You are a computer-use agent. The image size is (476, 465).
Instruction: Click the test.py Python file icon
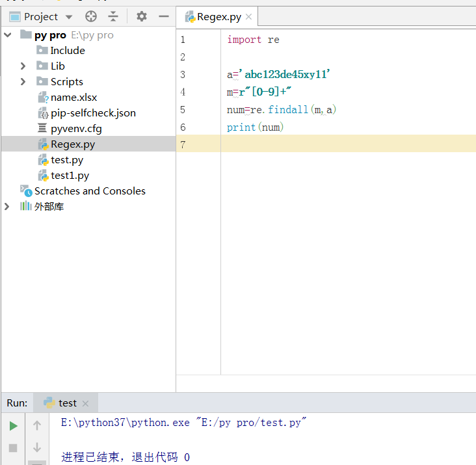click(43, 160)
